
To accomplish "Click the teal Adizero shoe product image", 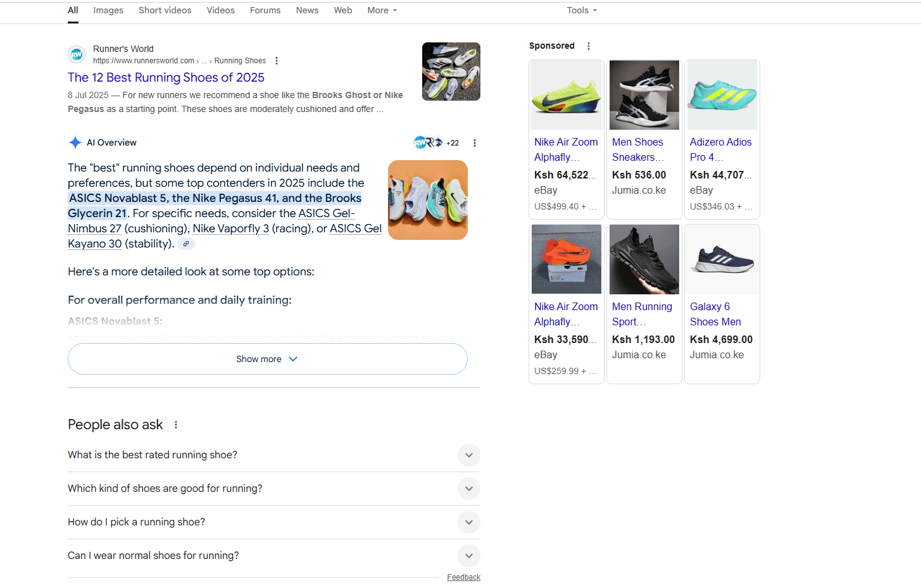I will tap(722, 95).
